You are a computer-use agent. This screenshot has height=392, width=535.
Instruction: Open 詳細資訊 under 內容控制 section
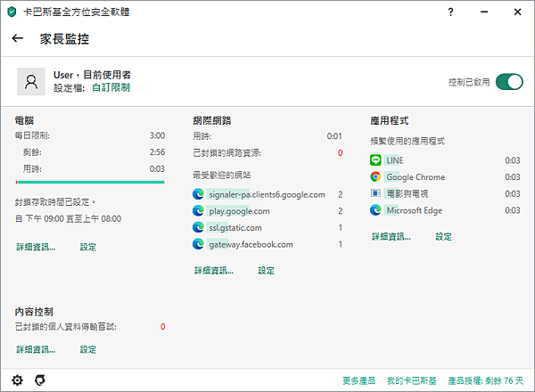pos(36,349)
